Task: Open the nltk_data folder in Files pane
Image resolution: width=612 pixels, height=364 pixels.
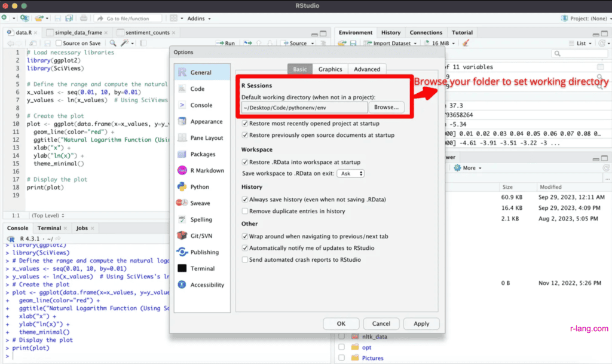Action: pyautogui.click(x=374, y=337)
